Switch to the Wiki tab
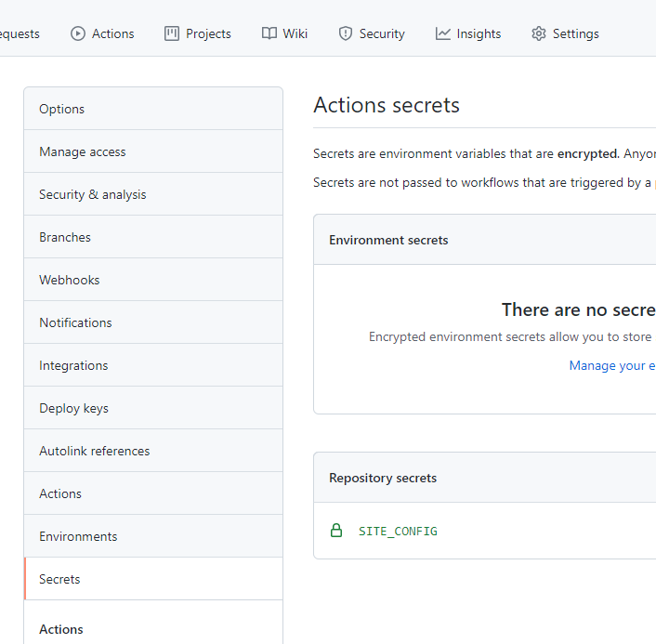The height and width of the screenshot is (644, 656). pos(284,33)
